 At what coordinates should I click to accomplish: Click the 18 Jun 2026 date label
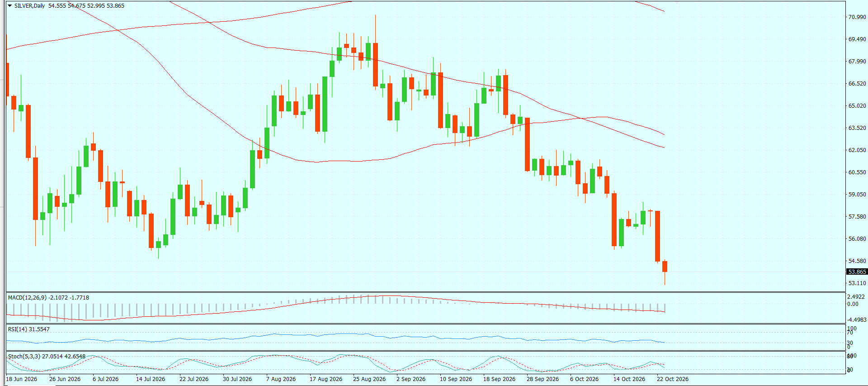22,379
